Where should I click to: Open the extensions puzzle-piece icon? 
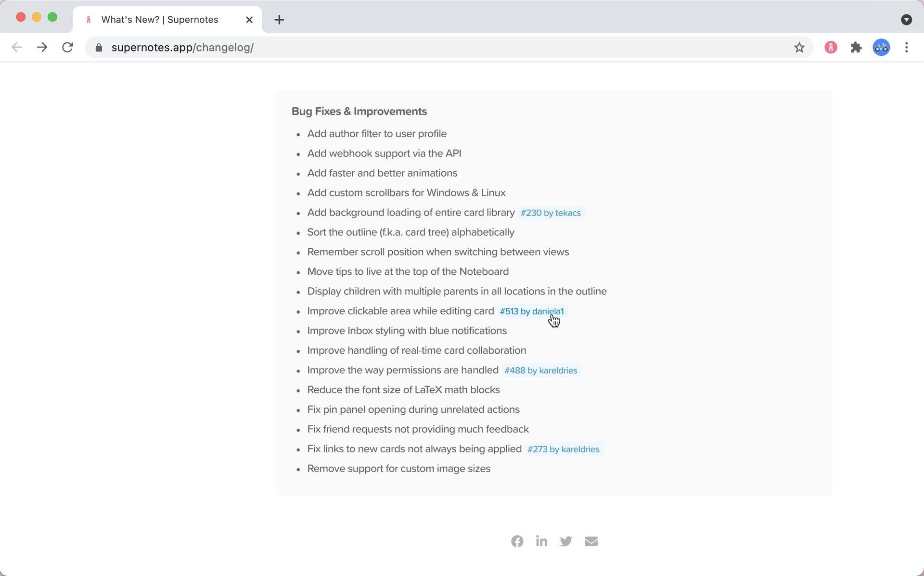click(x=856, y=47)
